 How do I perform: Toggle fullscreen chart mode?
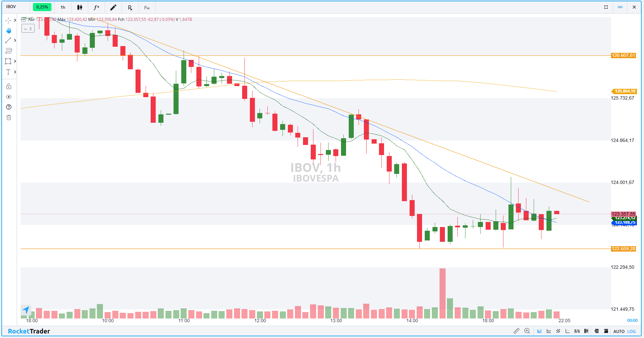[x=606, y=7]
